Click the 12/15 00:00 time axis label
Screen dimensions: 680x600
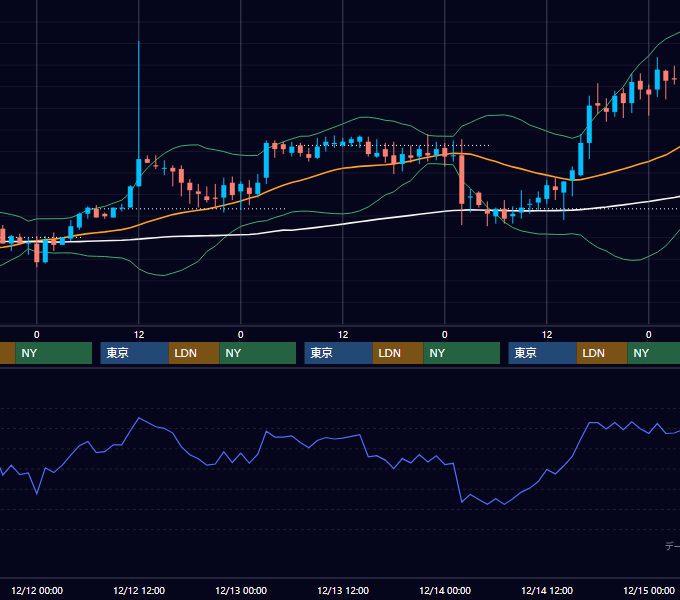click(x=649, y=590)
